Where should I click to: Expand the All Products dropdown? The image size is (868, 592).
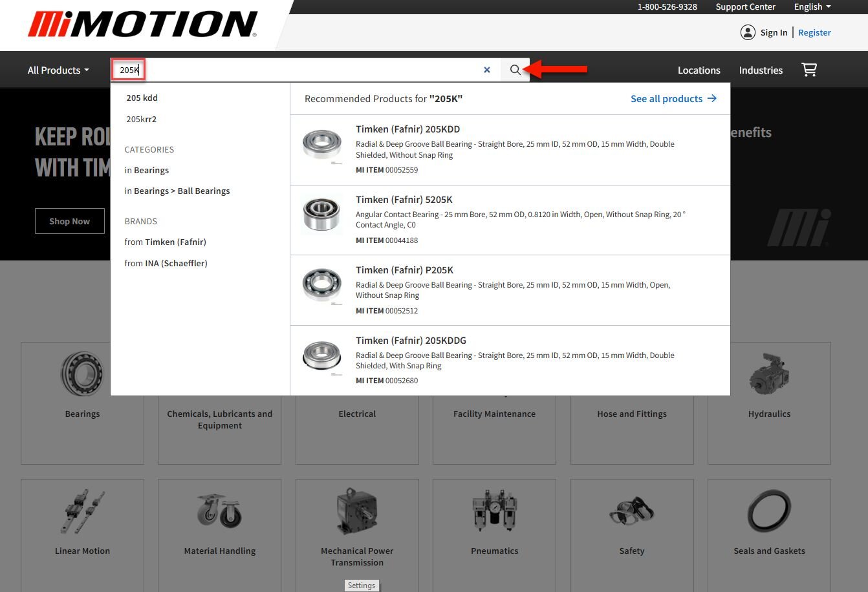click(x=58, y=70)
